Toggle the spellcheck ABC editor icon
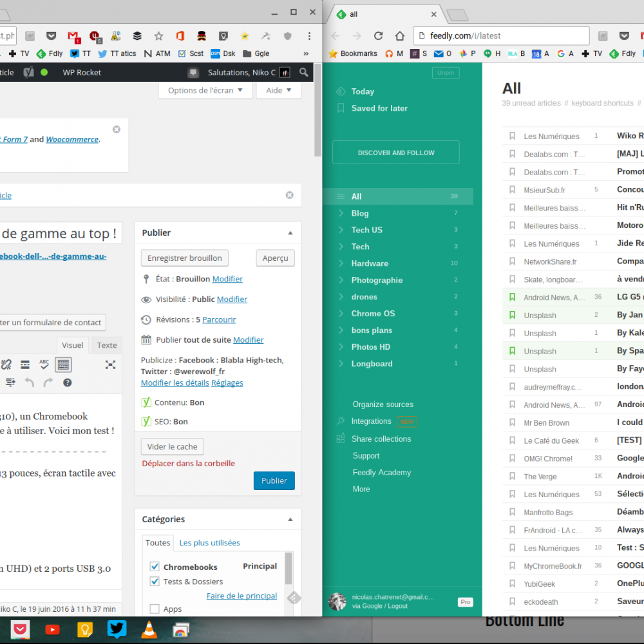Image resolution: width=644 pixels, height=644 pixels. [x=44, y=365]
